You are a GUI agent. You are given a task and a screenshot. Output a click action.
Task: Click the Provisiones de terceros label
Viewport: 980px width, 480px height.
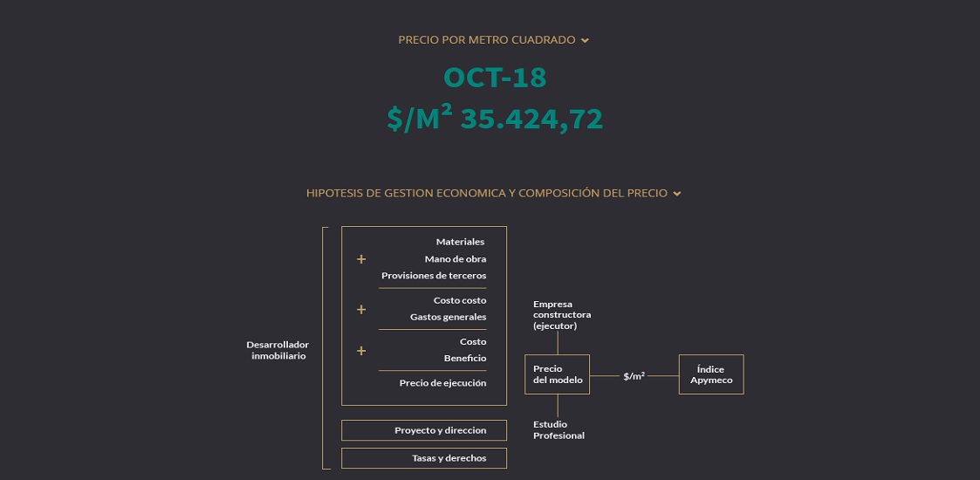[434, 276]
